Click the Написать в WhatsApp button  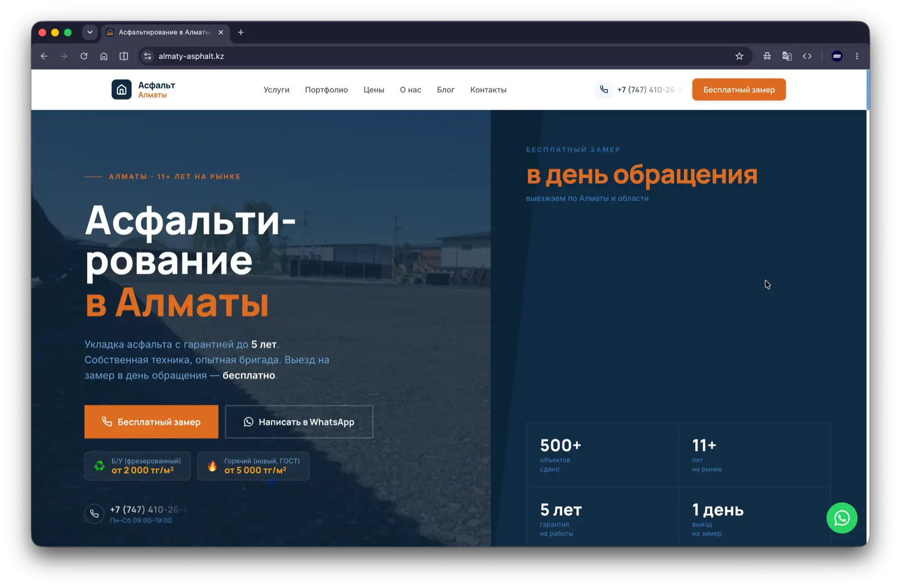[299, 422]
